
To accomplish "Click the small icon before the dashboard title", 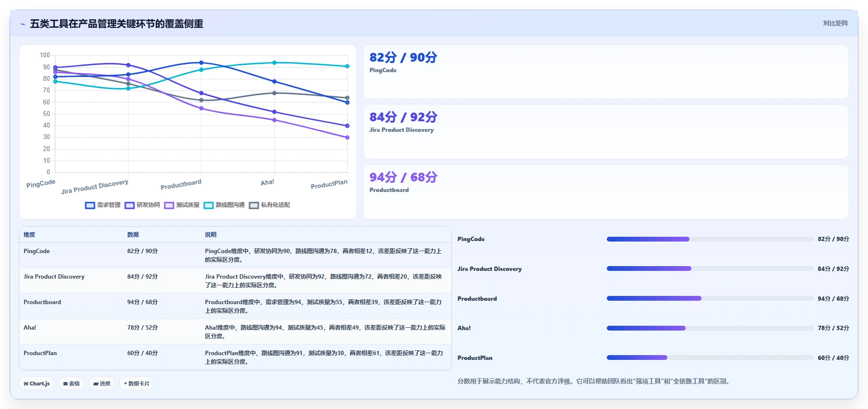I will 23,24.
